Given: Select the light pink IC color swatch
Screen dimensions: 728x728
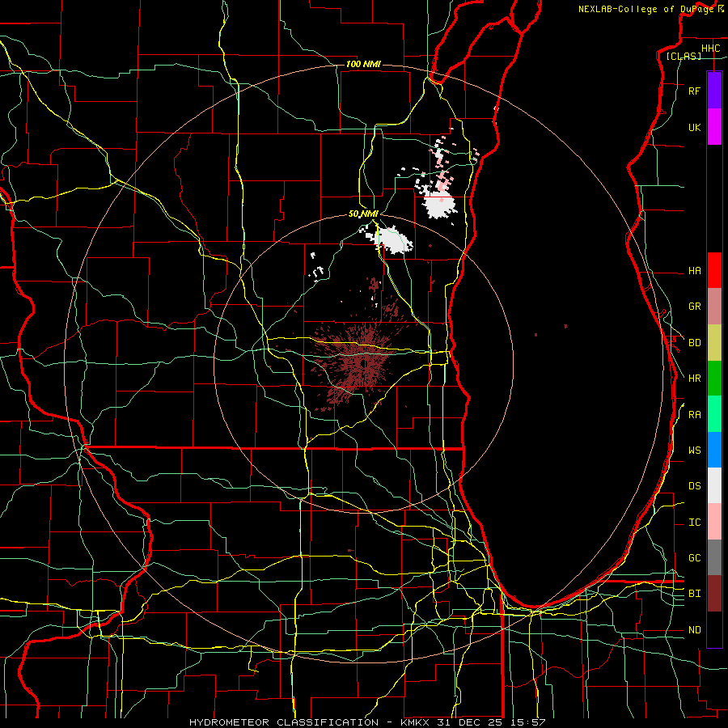Looking at the screenshot, I should [714, 522].
